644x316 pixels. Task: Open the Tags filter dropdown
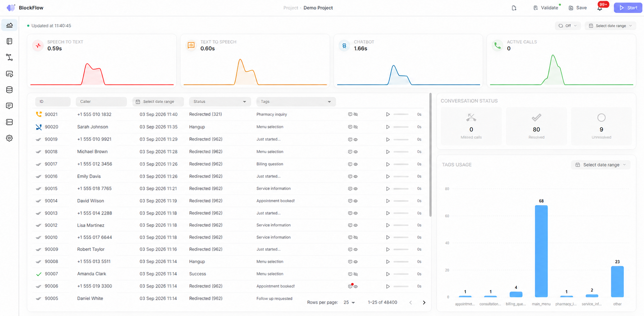point(296,101)
